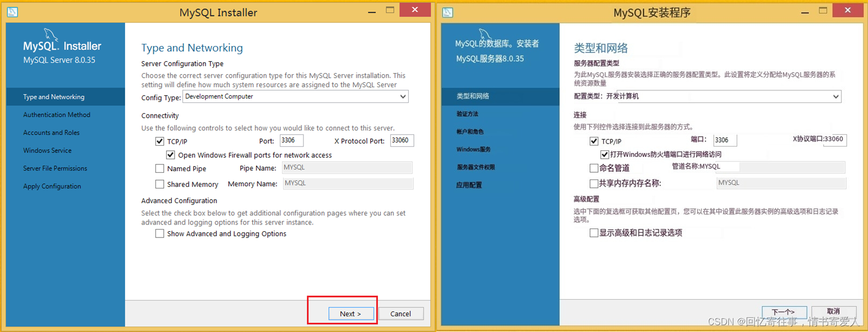Toggle 打开Windows防火墙端口进行网络访问 checkbox
This screenshot has width=868, height=332.
click(605, 155)
